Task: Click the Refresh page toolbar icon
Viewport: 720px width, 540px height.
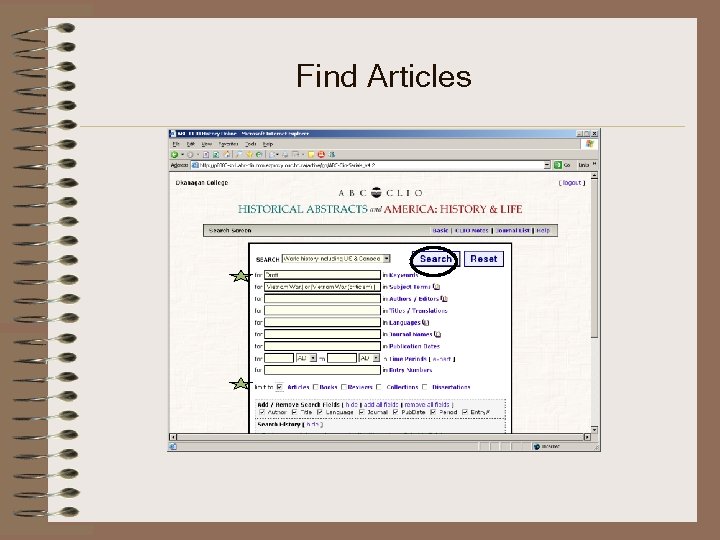Action: pos(216,155)
